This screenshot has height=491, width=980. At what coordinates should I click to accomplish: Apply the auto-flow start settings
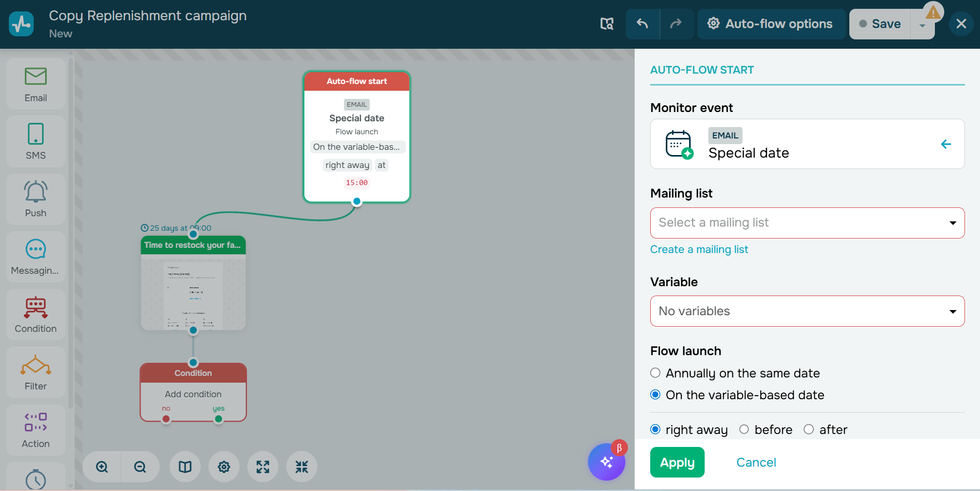tap(677, 462)
